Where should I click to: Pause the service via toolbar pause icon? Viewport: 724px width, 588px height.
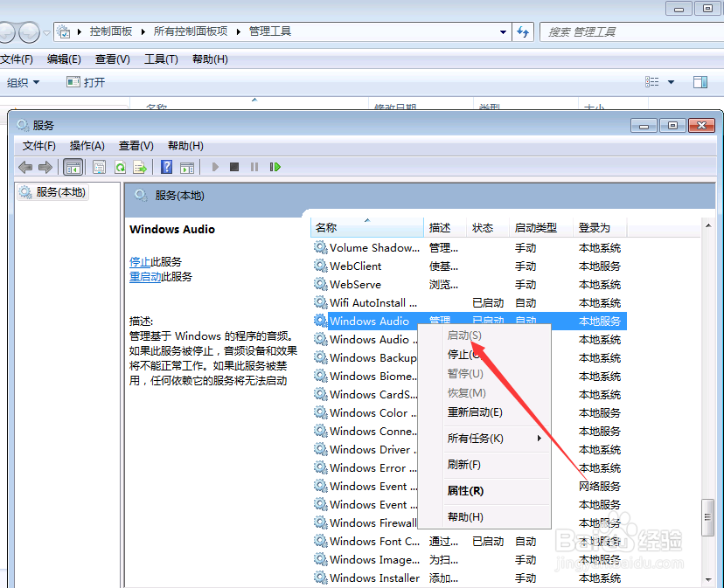pos(255,167)
